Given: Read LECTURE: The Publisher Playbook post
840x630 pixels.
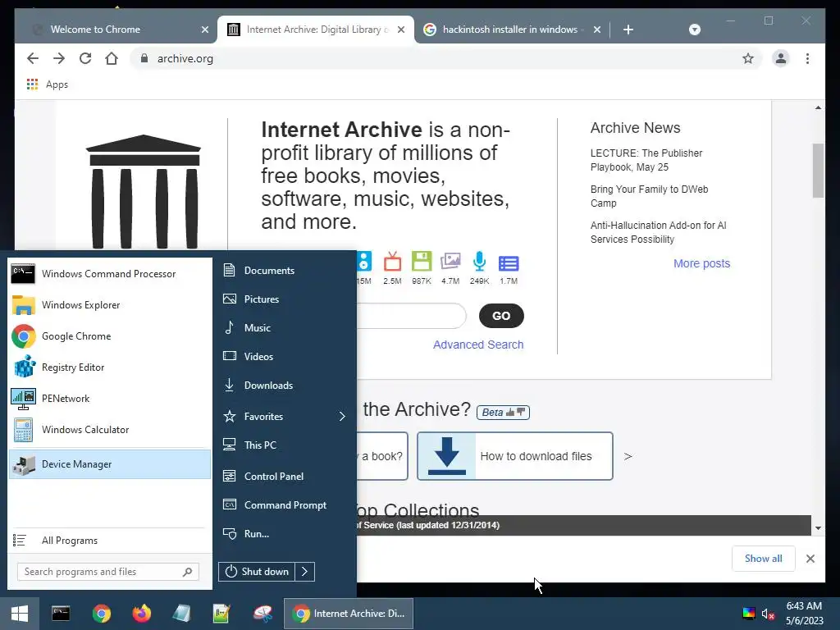Looking at the screenshot, I should (x=646, y=160).
